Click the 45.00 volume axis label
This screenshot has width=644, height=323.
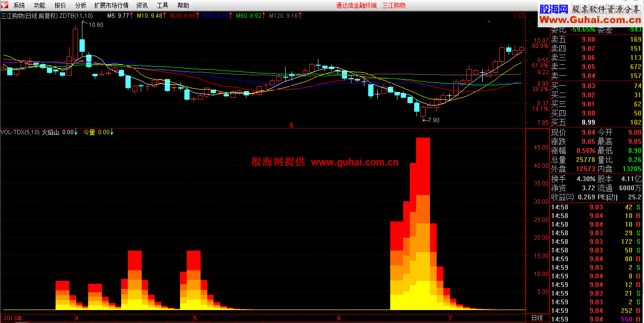(542, 148)
